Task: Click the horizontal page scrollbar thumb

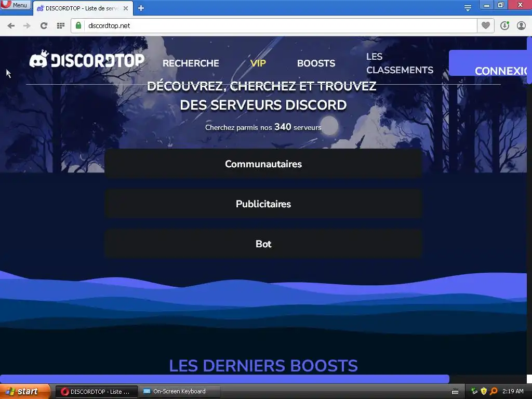Action: tap(224, 379)
